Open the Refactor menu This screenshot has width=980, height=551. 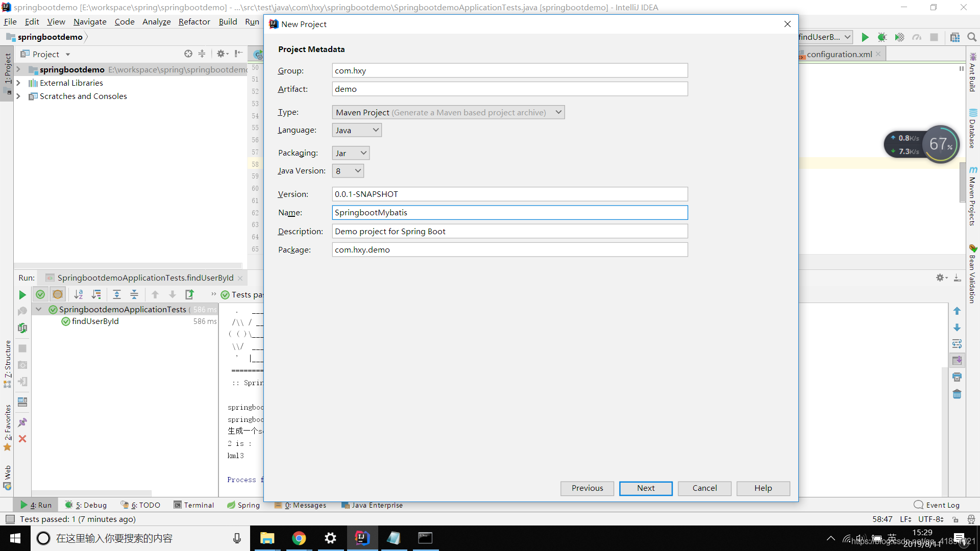tap(194, 21)
